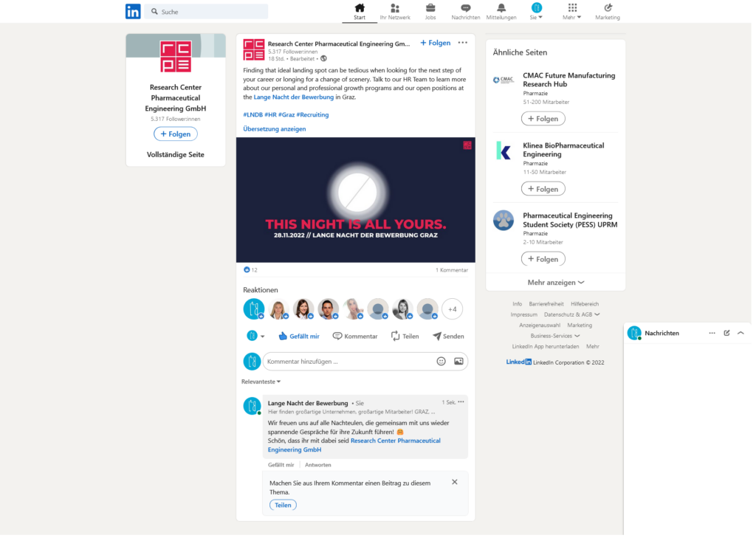Open the Impressum footer link

tap(524, 315)
